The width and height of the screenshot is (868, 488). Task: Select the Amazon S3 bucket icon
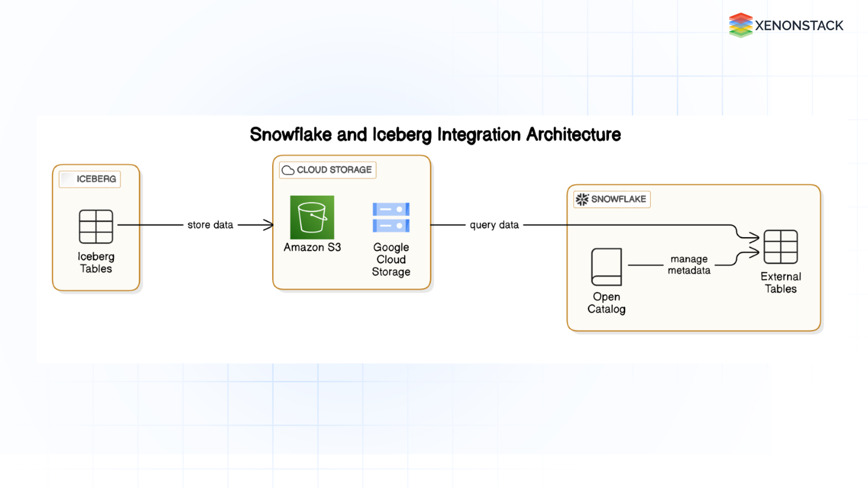pos(312,218)
